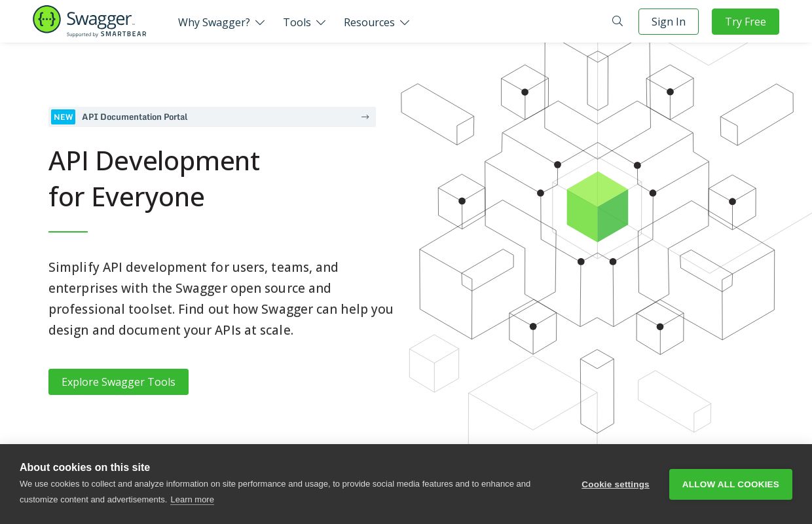Click the arrow icon in the API Documentation Portal banner
812x524 pixels.
coord(365,117)
